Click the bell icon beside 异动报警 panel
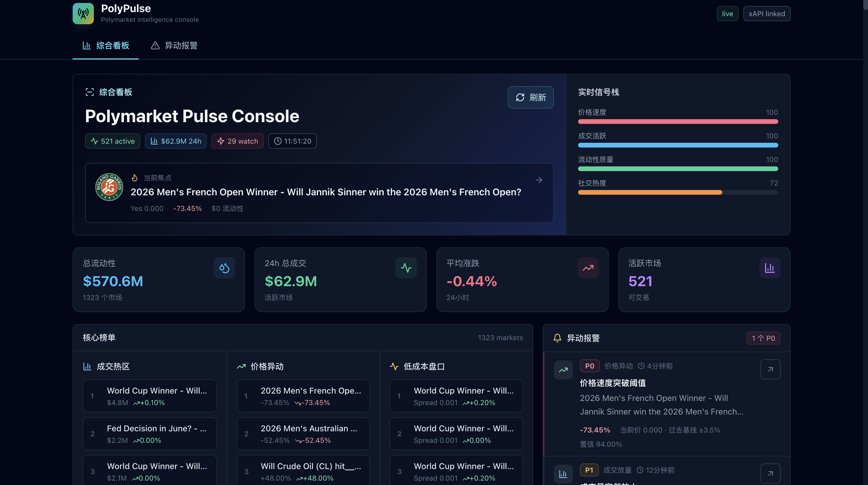The image size is (868, 485). pyautogui.click(x=557, y=338)
